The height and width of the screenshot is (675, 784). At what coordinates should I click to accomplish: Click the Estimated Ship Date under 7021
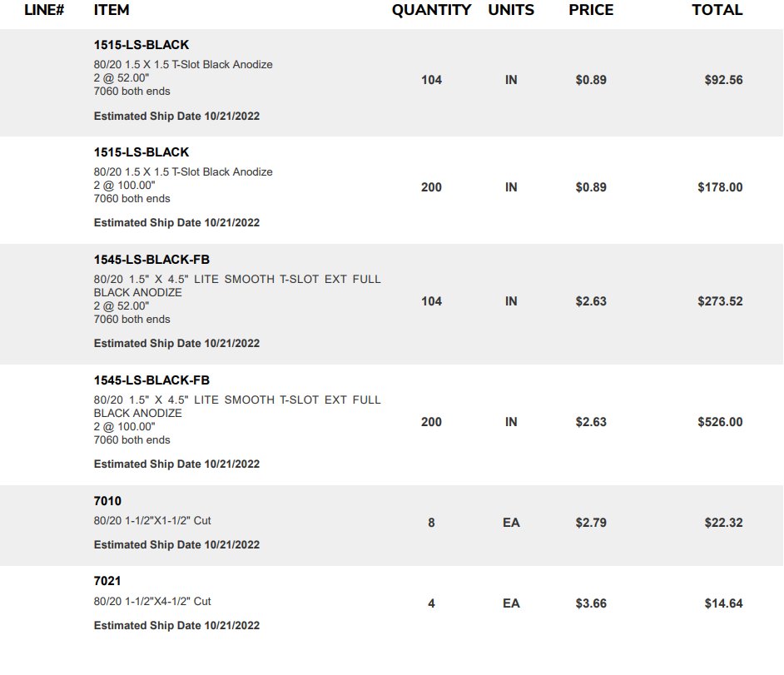(x=176, y=626)
